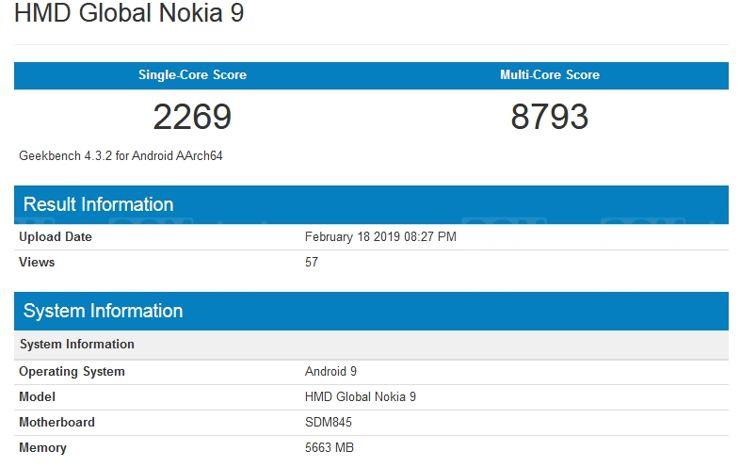
Task: Select the Upload Date label
Action: (55, 237)
